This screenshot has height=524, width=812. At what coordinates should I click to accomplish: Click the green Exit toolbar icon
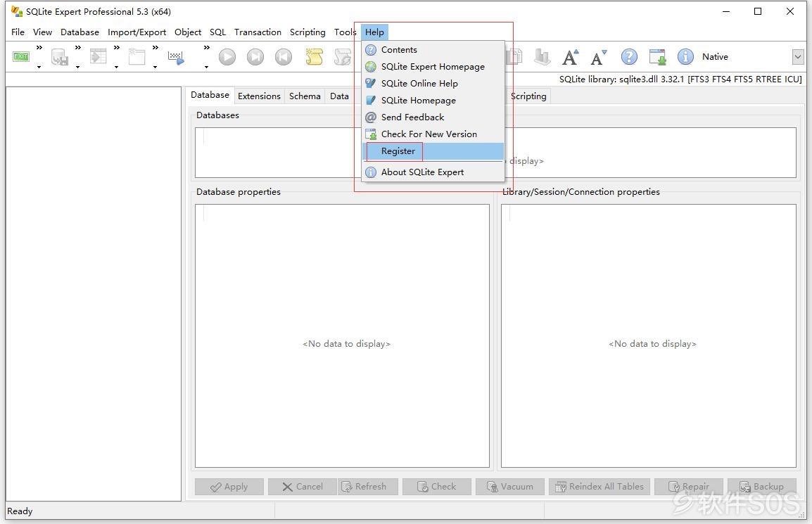coord(21,56)
